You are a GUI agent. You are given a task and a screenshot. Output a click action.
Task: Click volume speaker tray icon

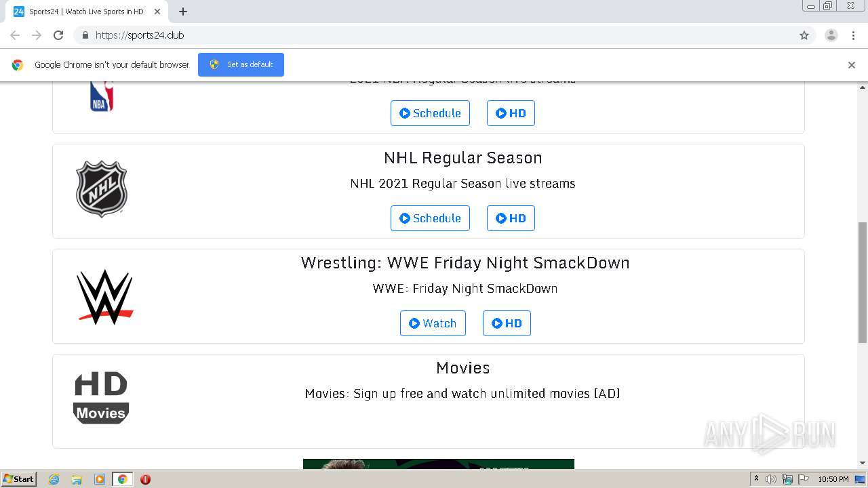pyautogui.click(x=771, y=479)
